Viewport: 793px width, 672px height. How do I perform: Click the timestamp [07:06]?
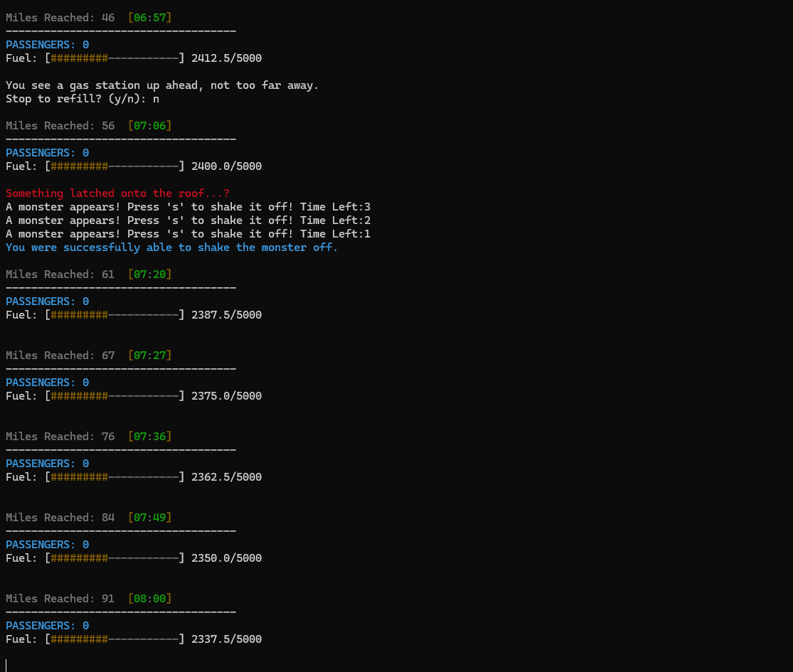pyautogui.click(x=149, y=126)
